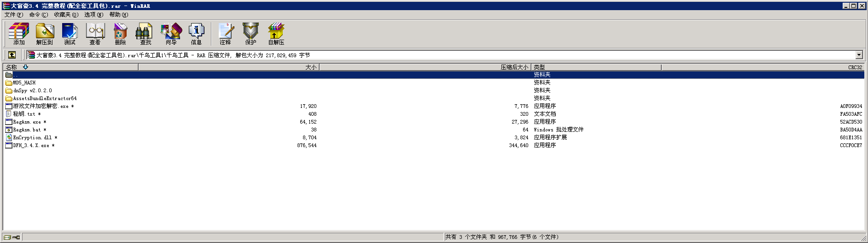Screen dimensions: 868x243
Task: Click type text 文本文档
Action: pos(545,114)
